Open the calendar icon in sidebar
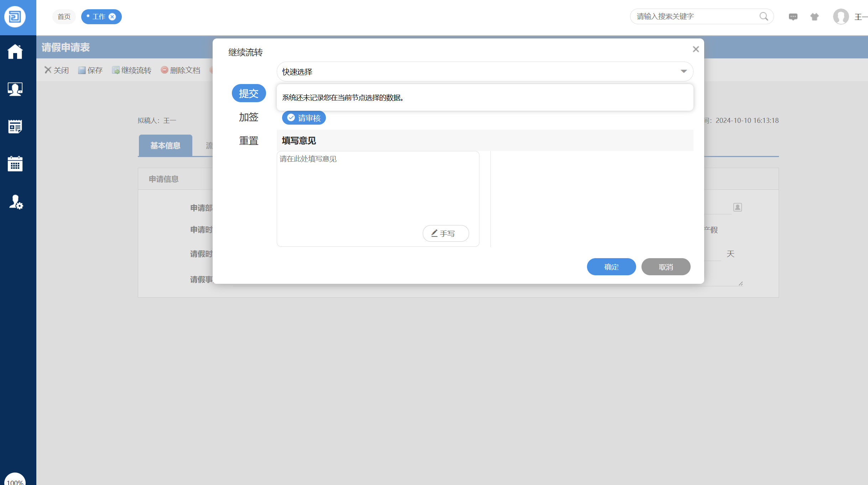The height and width of the screenshot is (485, 868). tap(15, 164)
